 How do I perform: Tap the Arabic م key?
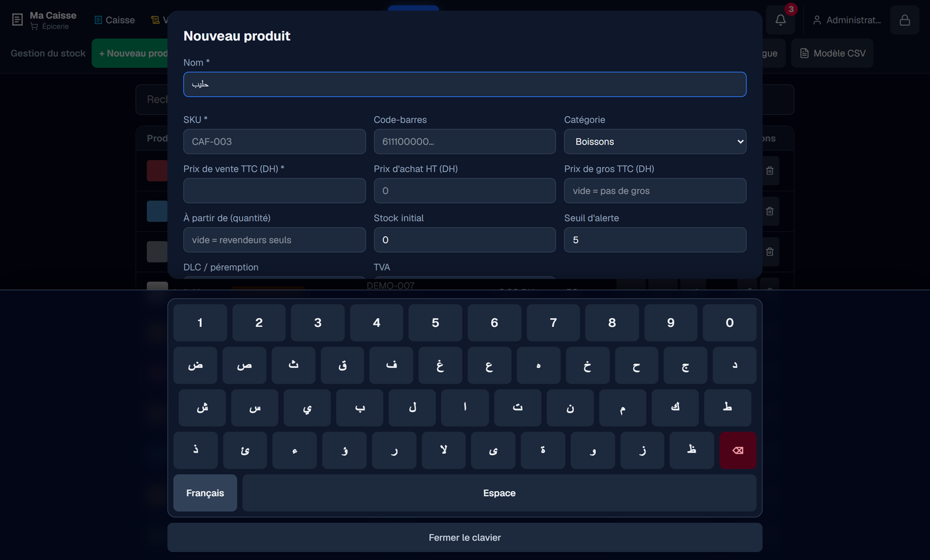pos(622,408)
